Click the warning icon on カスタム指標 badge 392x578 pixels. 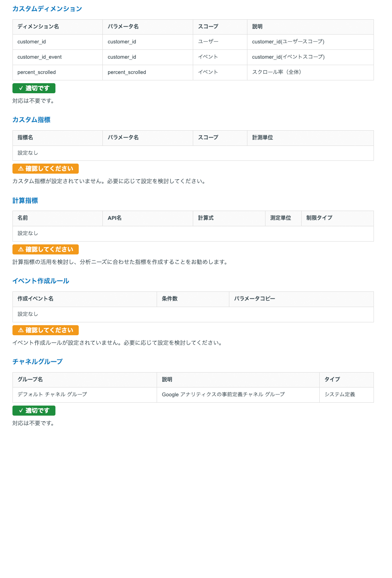click(20, 168)
